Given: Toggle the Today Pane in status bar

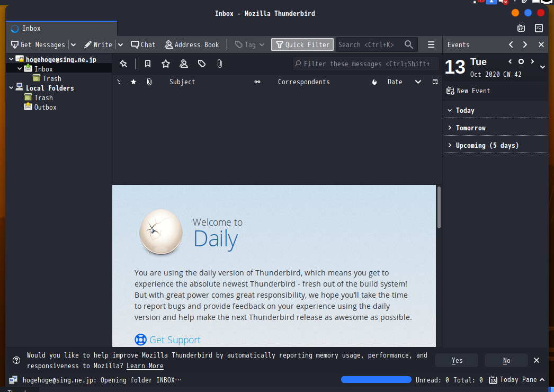Looking at the screenshot, I should click(517, 380).
